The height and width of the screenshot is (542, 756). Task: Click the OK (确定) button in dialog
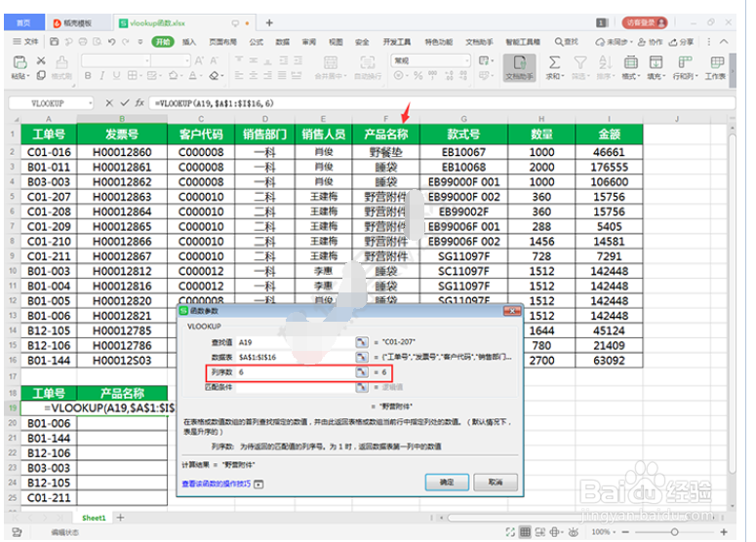click(447, 482)
